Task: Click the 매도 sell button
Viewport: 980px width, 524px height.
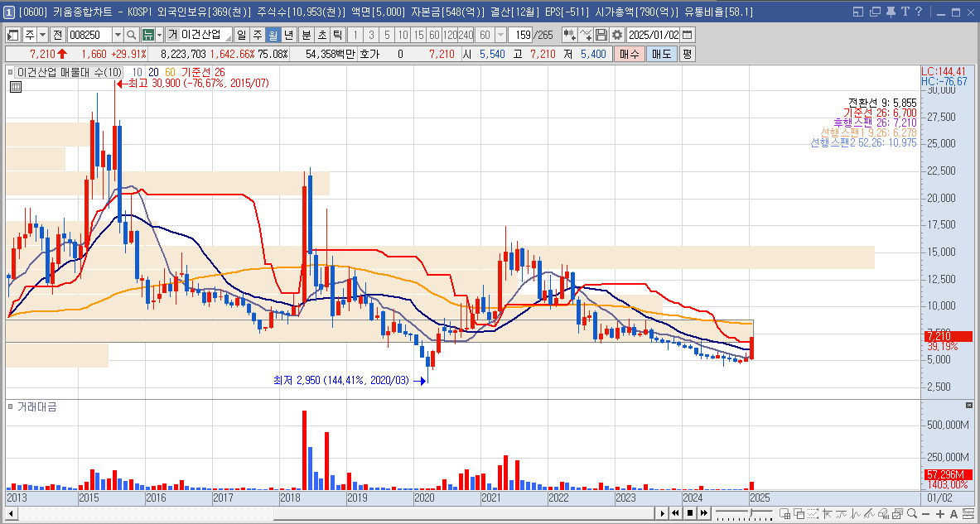Action: pos(661,54)
